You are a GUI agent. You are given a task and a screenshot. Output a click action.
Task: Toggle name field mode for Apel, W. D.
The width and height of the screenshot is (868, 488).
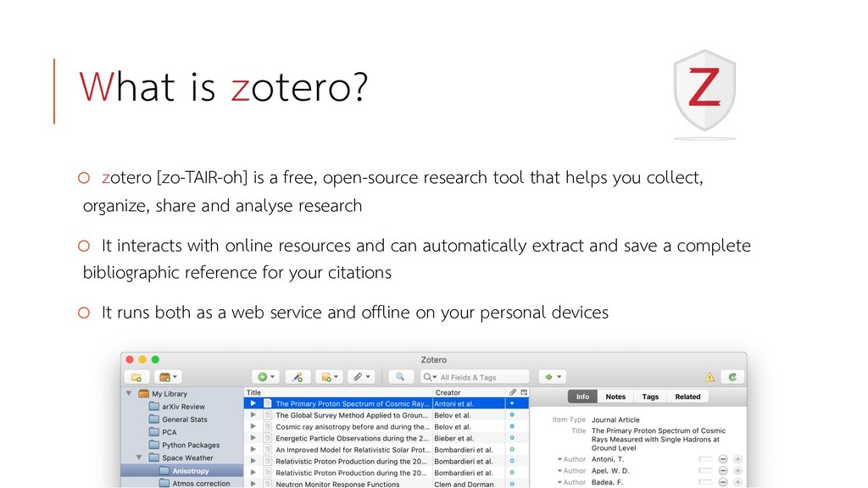[x=705, y=471]
